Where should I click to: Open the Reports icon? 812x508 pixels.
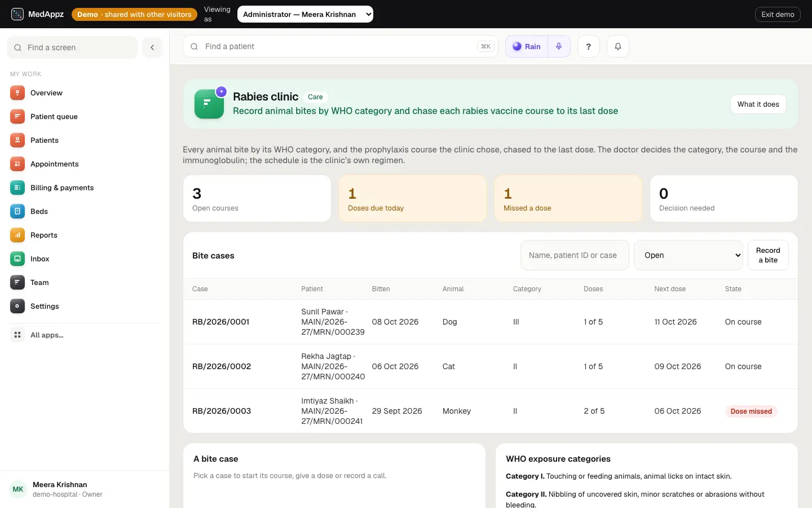click(x=17, y=235)
